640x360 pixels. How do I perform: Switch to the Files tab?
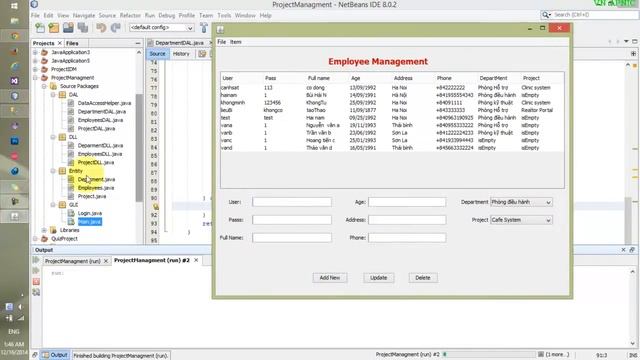[72, 43]
